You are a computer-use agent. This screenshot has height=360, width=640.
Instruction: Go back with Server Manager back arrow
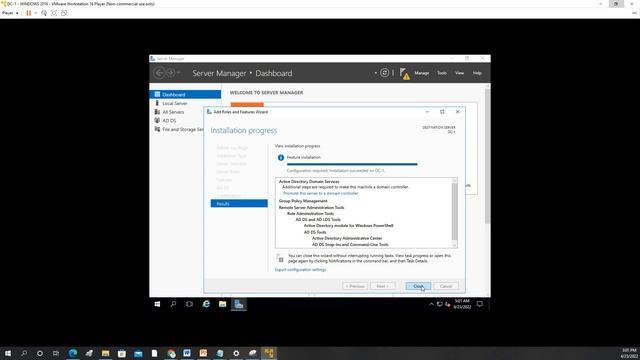159,73
